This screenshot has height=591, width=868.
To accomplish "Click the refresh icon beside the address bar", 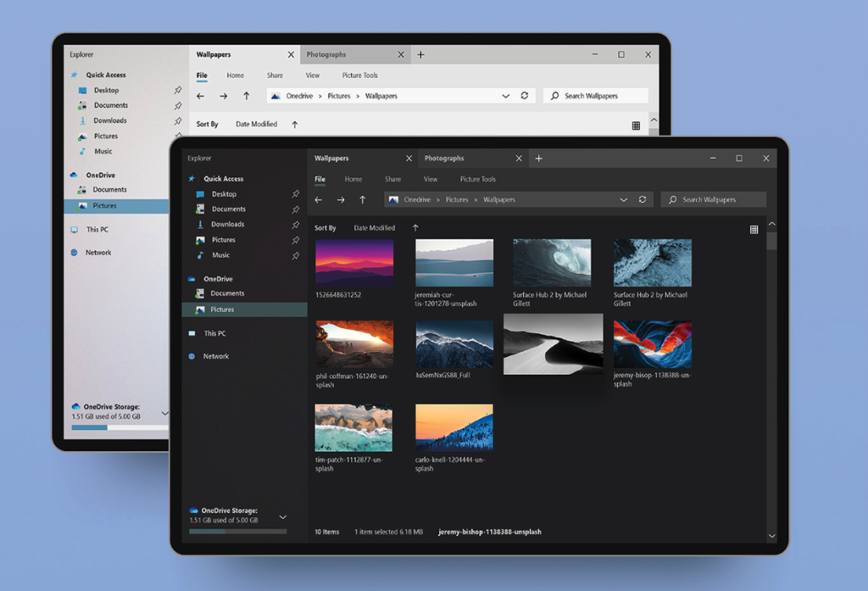I will [642, 199].
